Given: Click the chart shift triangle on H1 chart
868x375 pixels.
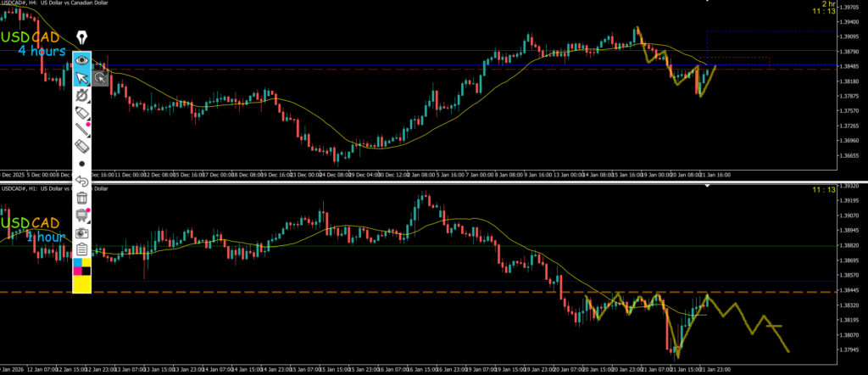Looking at the screenshot, I should click(708, 187).
